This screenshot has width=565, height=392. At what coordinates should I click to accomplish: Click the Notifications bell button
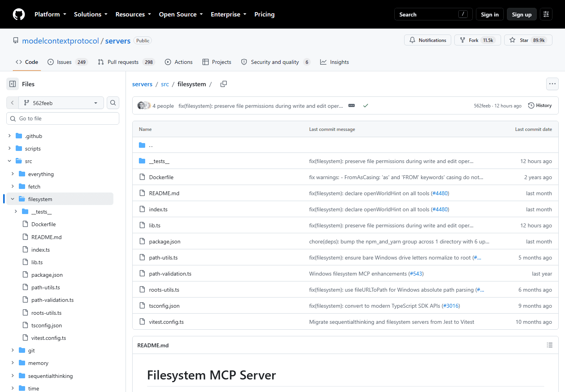(428, 40)
